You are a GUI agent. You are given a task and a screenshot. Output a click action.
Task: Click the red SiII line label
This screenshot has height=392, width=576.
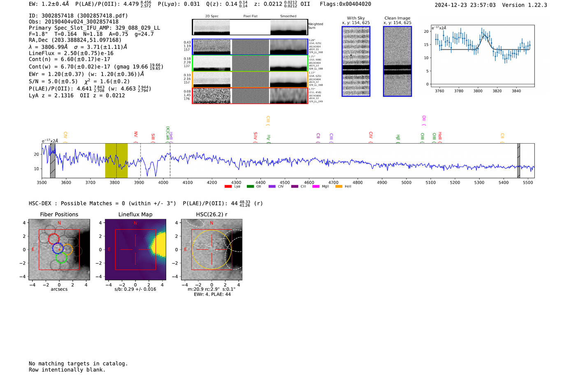153,137
